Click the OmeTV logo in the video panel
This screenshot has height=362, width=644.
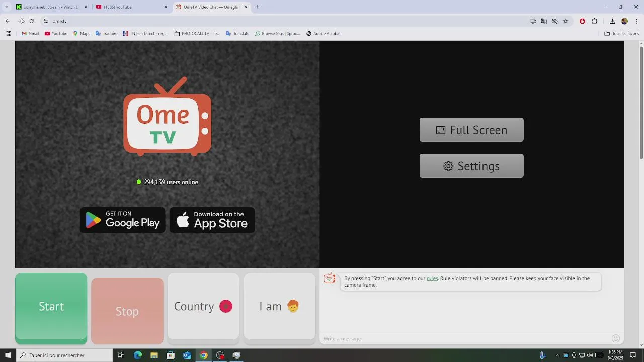pyautogui.click(x=168, y=116)
